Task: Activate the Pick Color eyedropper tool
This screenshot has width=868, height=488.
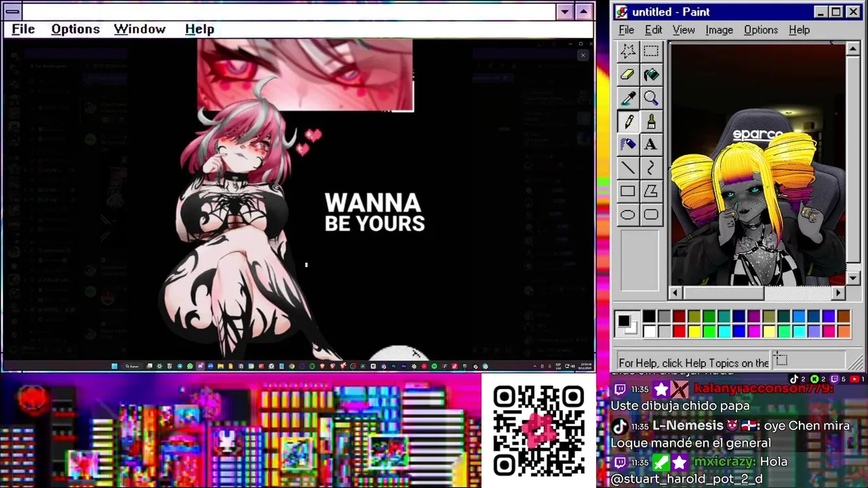Action: coord(628,99)
